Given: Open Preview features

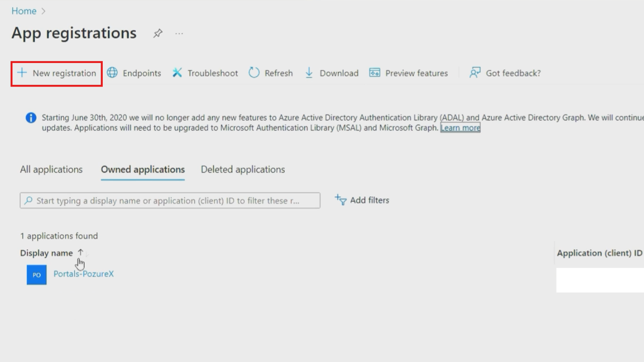Looking at the screenshot, I should click(x=408, y=73).
